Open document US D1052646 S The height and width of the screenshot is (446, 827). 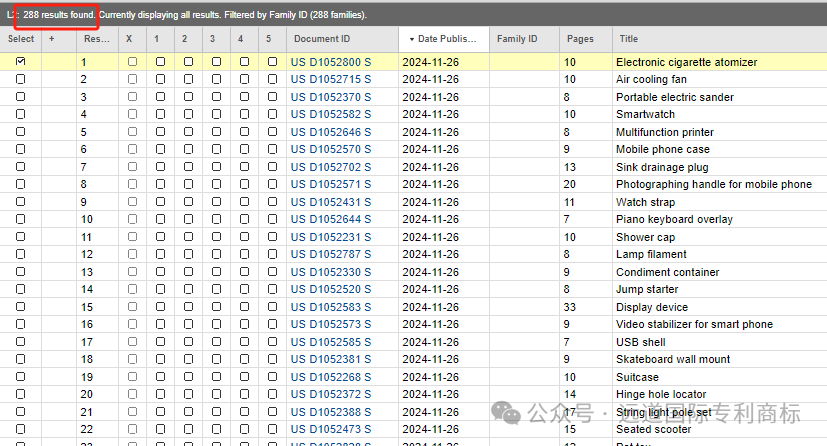coord(331,132)
